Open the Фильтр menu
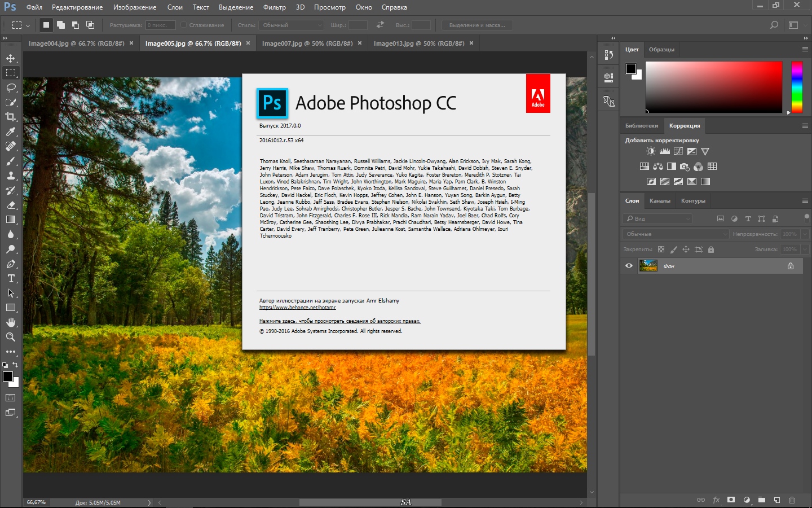Screen dimensions: 812x508 (x=275, y=7)
